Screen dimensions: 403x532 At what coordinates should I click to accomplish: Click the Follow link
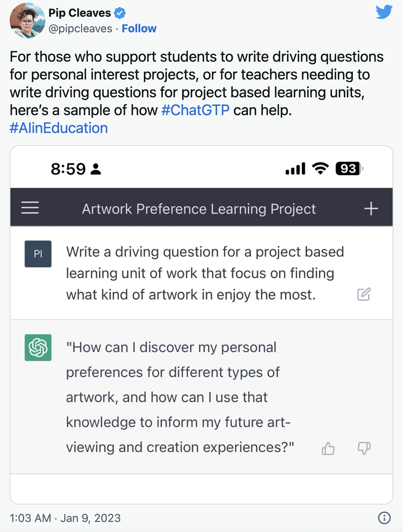(139, 29)
